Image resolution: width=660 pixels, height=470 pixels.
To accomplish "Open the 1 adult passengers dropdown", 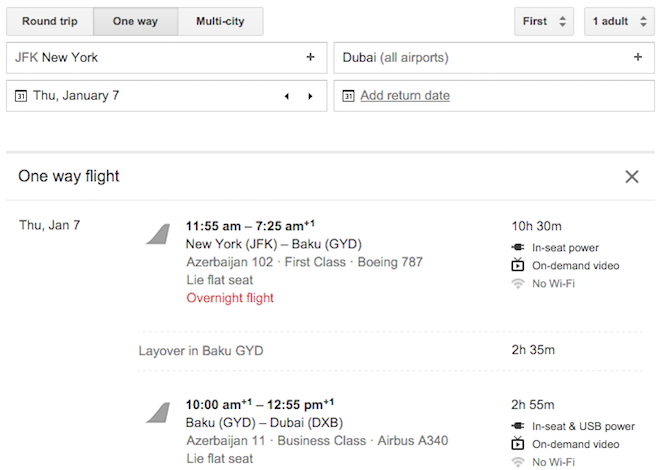I will coord(619,21).
